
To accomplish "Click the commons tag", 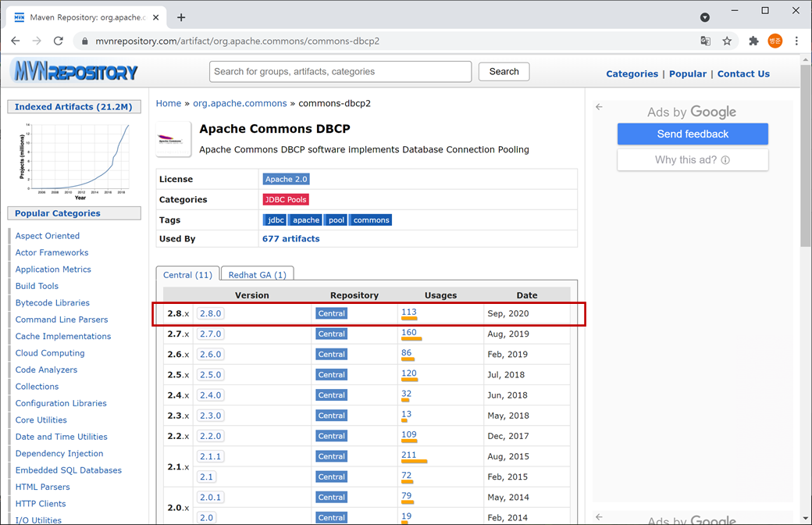I will pos(371,220).
